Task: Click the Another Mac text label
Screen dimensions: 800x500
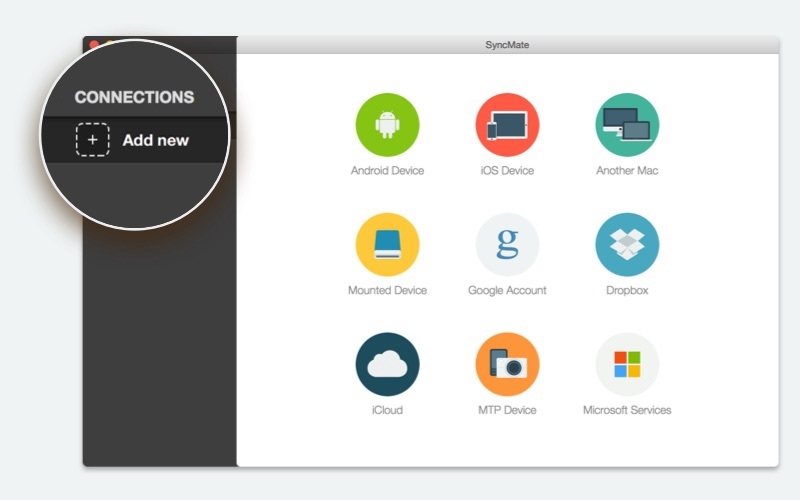Action: pos(627,171)
